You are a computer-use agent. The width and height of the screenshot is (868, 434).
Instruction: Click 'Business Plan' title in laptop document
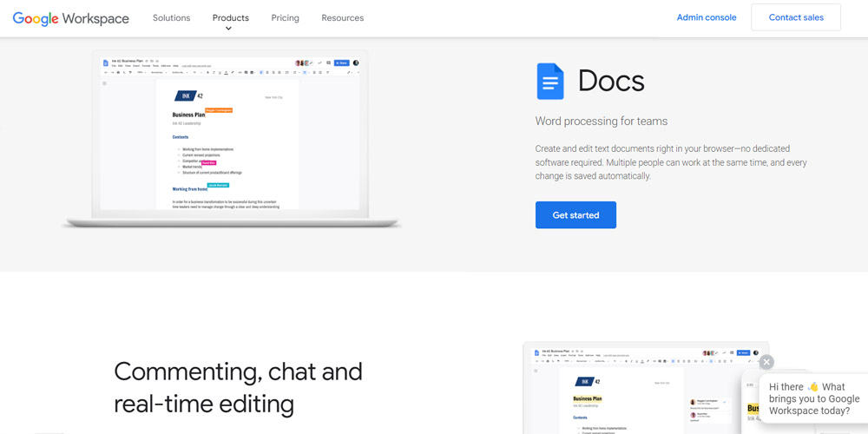pyautogui.click(x=188, y=115)
